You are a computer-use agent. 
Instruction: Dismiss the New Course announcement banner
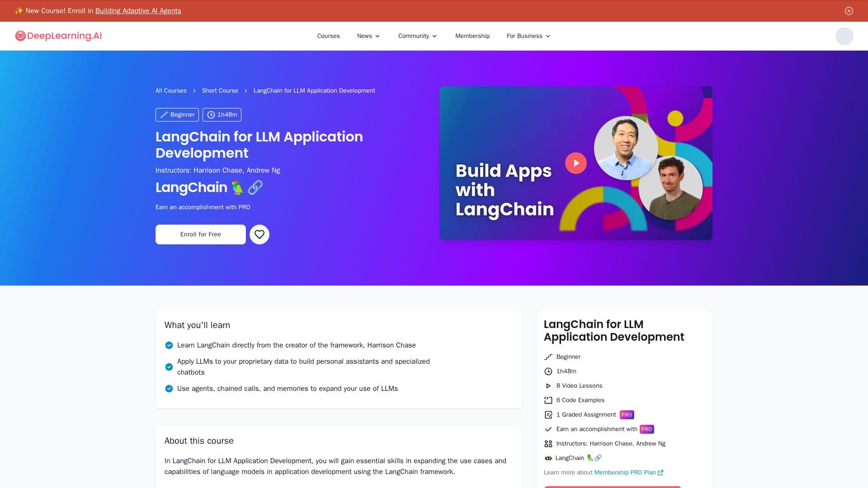pyautogui.click(x=849, y=11)
